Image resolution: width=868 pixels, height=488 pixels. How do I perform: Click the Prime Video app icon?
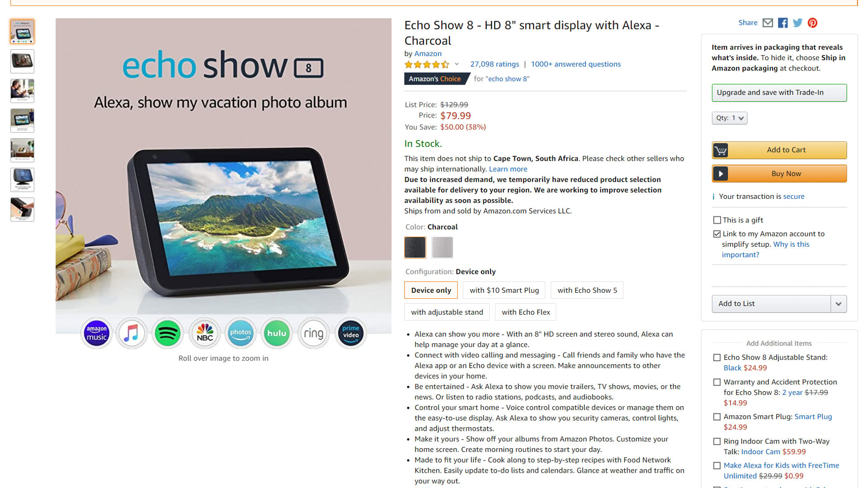pyautogui.click(x=350, y=333)
